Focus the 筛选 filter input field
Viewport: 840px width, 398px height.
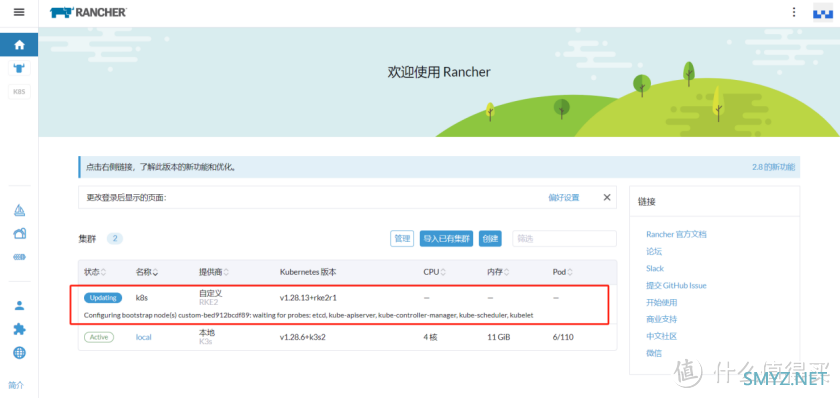564,239
